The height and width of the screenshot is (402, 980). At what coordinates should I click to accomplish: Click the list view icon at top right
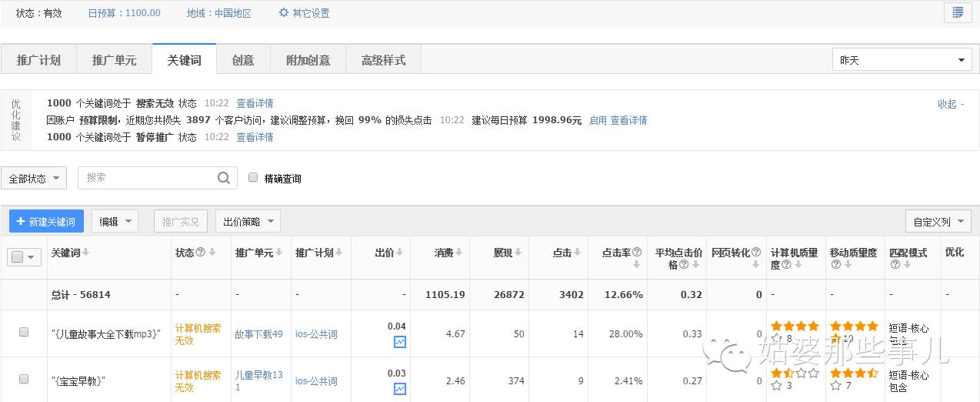coord(958,12)
